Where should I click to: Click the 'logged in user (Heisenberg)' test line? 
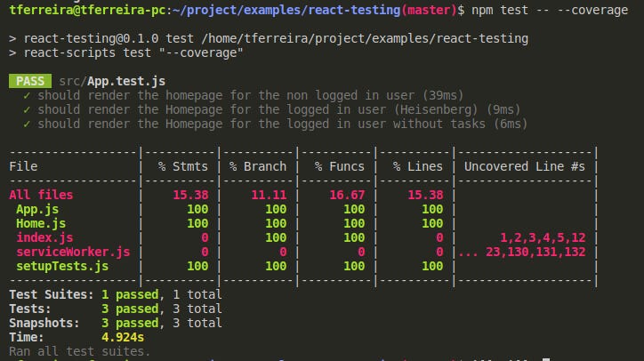[272, 109]
